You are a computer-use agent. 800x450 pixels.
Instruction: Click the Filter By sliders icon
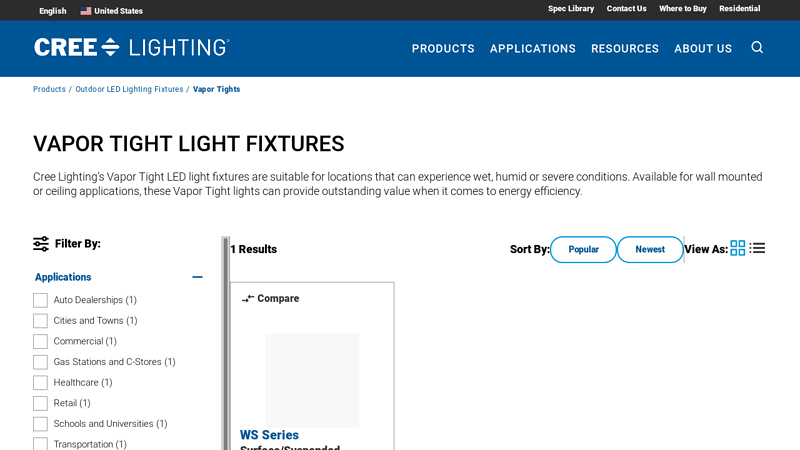[41, 244]
